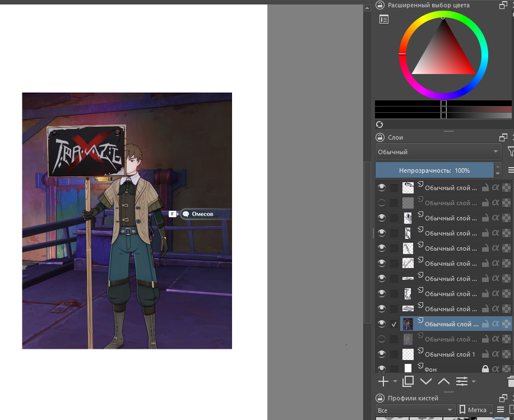Open the layer filter funnel icon
Viewport: 514px width, 420px height.
coord(511,151)
